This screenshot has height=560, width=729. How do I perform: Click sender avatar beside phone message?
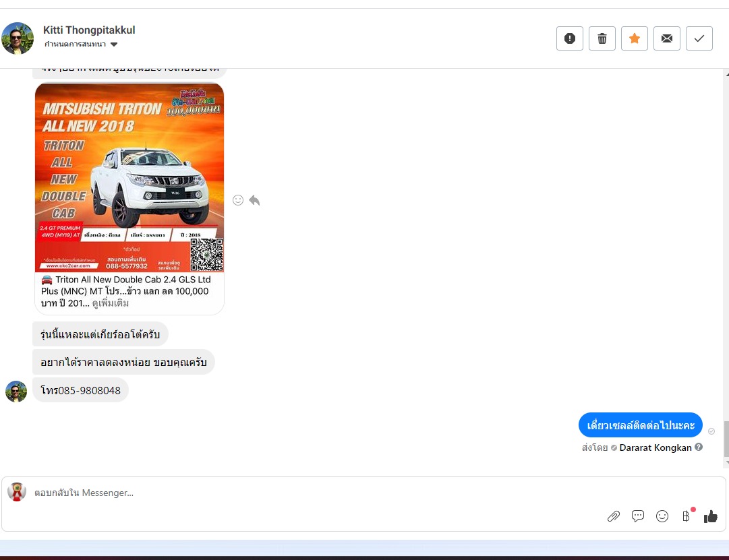(16, 392)
